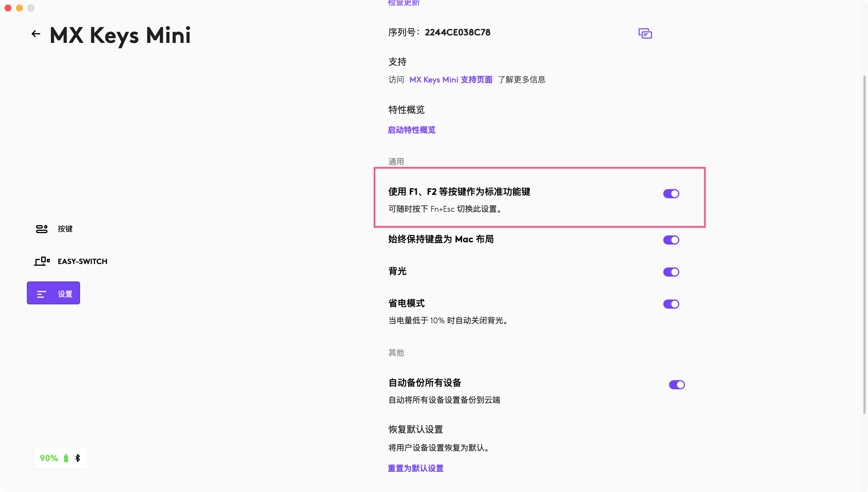Viewport: 868px width, 492px height.
Task: Select the 设置 settings tab
Action: coord(65,294)
